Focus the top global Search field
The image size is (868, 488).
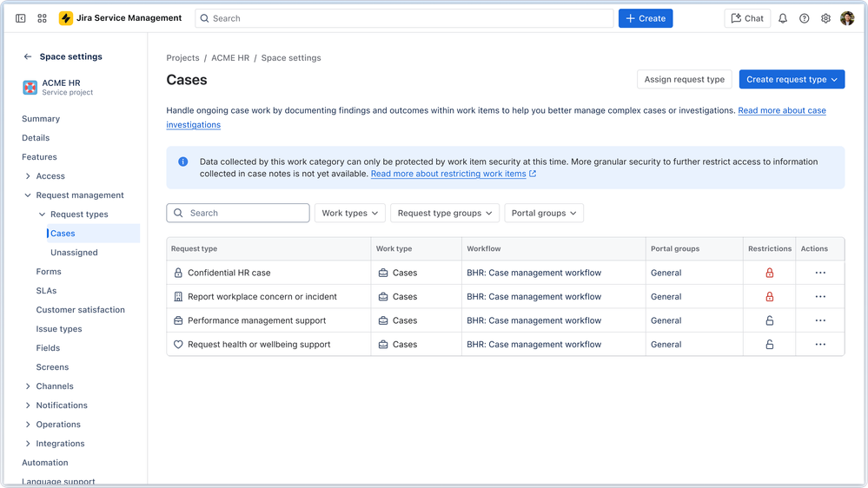[x=404, y=18]
